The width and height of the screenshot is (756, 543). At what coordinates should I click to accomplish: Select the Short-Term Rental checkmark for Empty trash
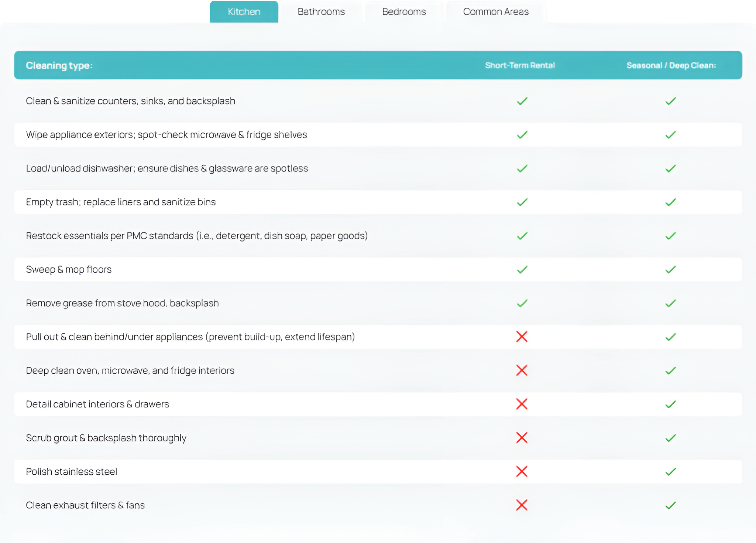[x=522, y=202]
